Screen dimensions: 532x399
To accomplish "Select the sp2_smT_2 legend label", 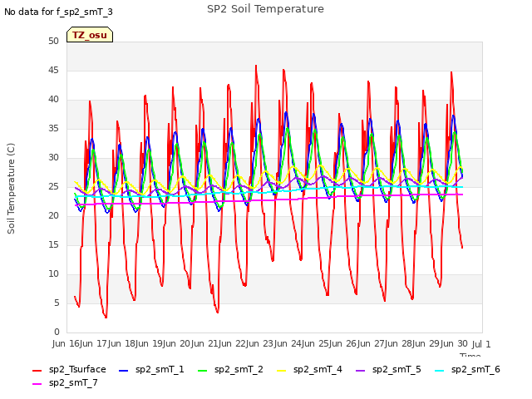I will coord(239,369).
